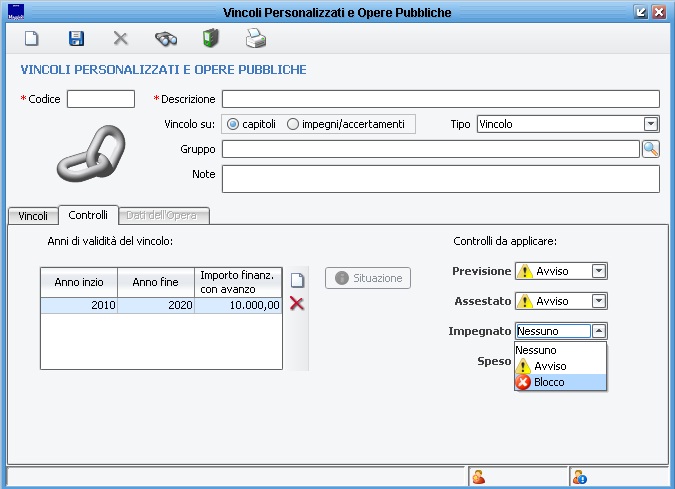Save record using the floppy disk icon

click(x=76, y=39)
